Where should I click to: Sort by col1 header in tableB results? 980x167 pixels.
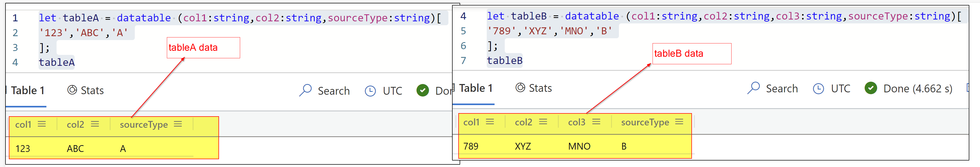(471, 122)
